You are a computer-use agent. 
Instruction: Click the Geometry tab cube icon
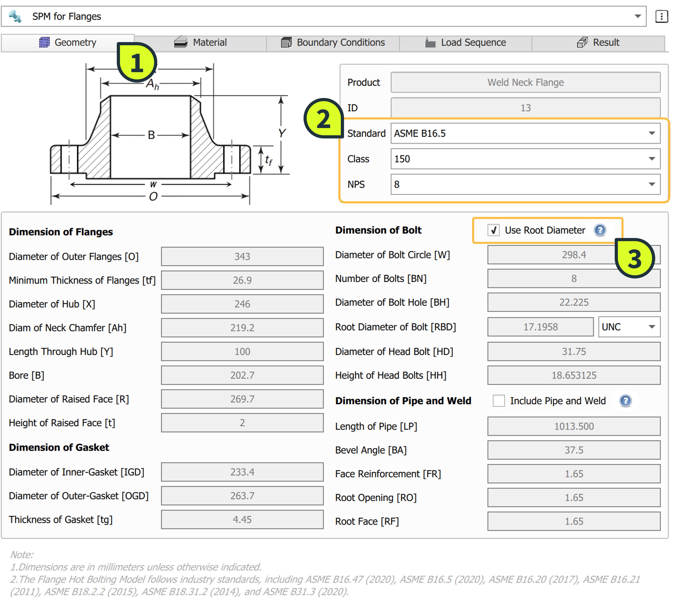[44, 43]
